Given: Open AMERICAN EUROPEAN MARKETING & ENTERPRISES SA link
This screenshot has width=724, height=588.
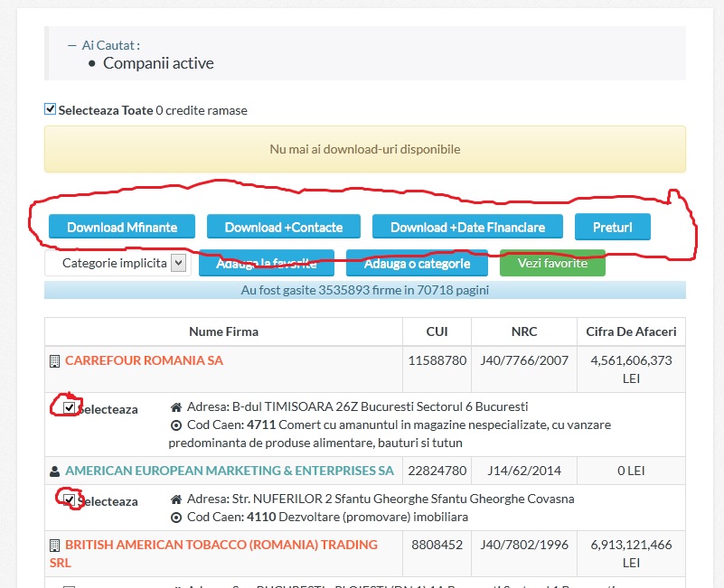Looking at the screenshot, I should click(230, 471).
